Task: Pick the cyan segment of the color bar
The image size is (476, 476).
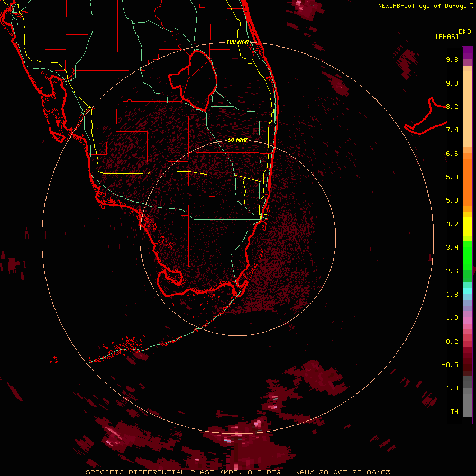Action: pos(467,291)
